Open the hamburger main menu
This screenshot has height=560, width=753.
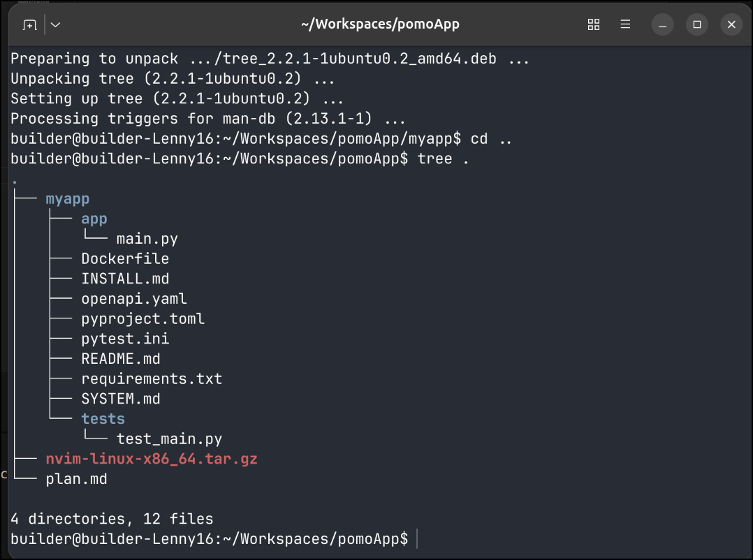tap(625, 25)
